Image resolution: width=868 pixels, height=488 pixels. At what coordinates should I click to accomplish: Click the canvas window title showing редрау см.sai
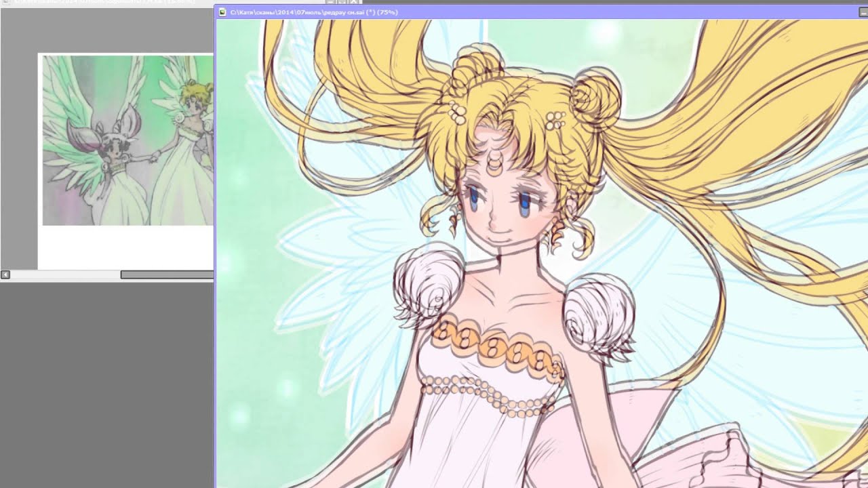tap(314, 12)
